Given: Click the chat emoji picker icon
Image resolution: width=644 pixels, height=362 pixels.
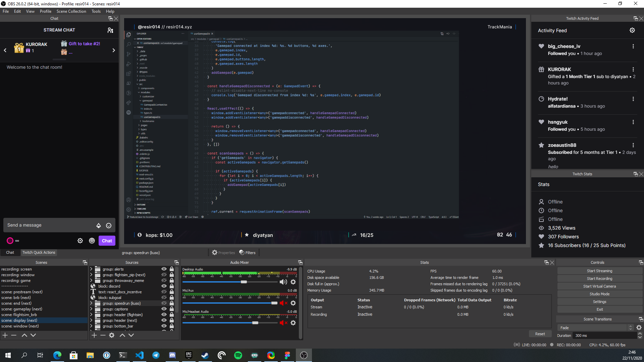Looking at the screenshot, I should [109, 226].
